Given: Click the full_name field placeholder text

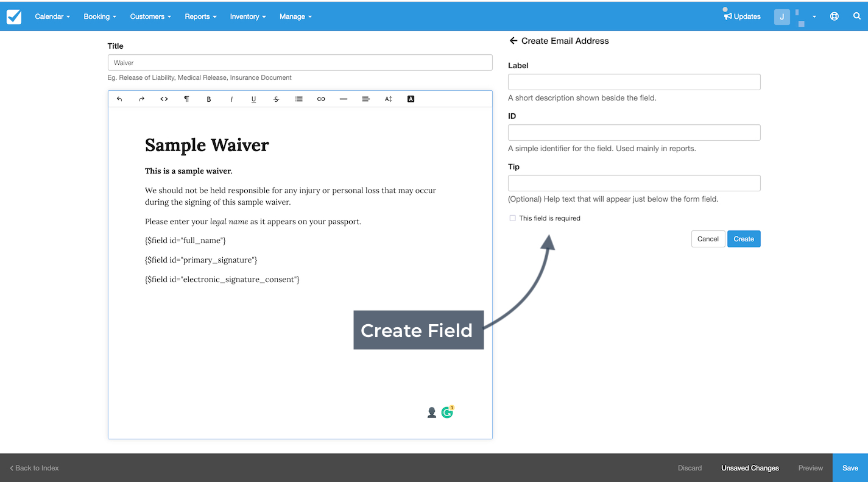Looking at the screenshot, I should coord(185,241).
